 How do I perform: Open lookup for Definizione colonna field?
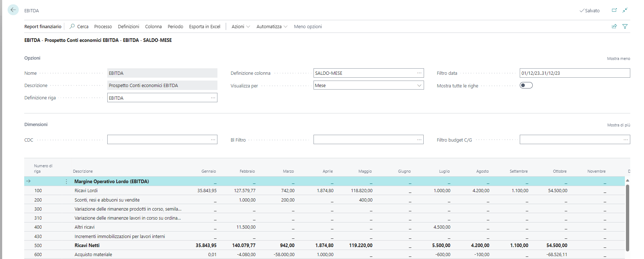pyautogui.click(x=419, y=73)
